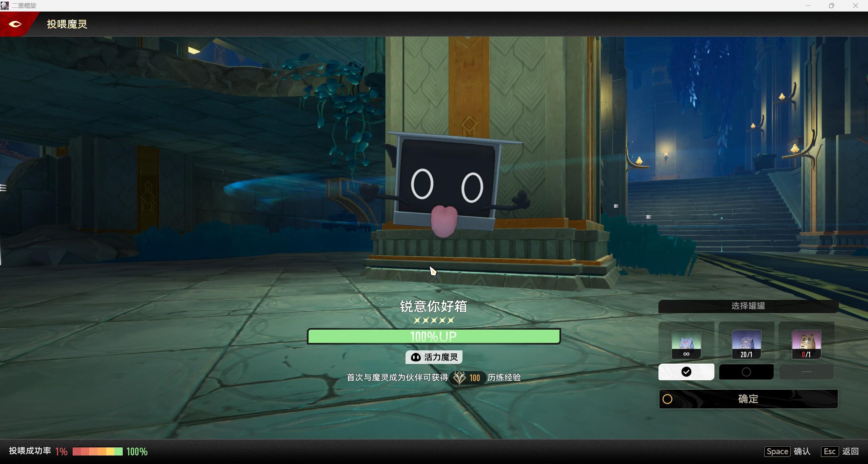Choose the empty circle selector under 20/1 can

coord(746,372)
